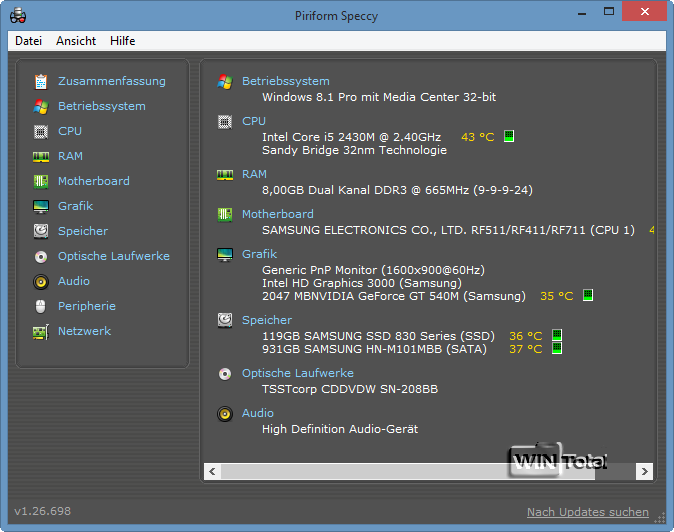Select Netzwerk in the sidebar

coord(85,331)
